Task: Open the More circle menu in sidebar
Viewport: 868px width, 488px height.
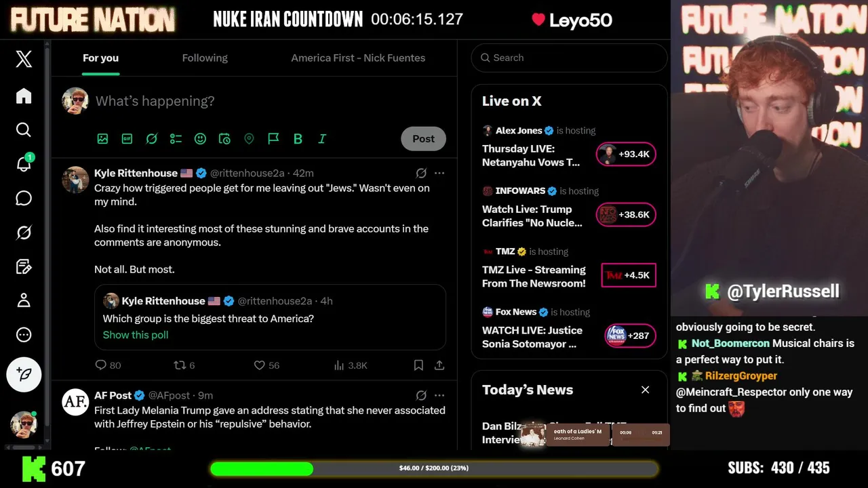Action: pyautogui.click(x=24, y=335)
